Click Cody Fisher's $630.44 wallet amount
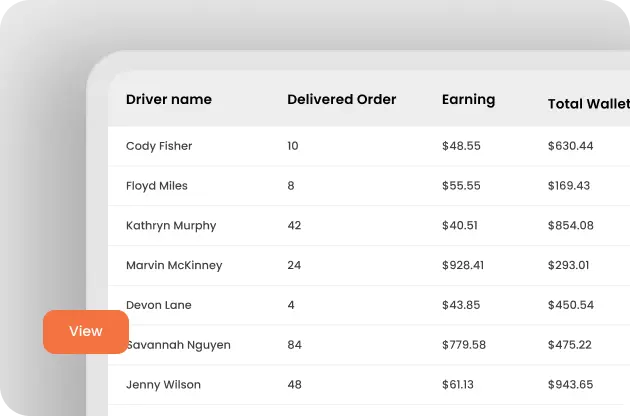Viewport: 630px width, 416px height. coord(571,146)
